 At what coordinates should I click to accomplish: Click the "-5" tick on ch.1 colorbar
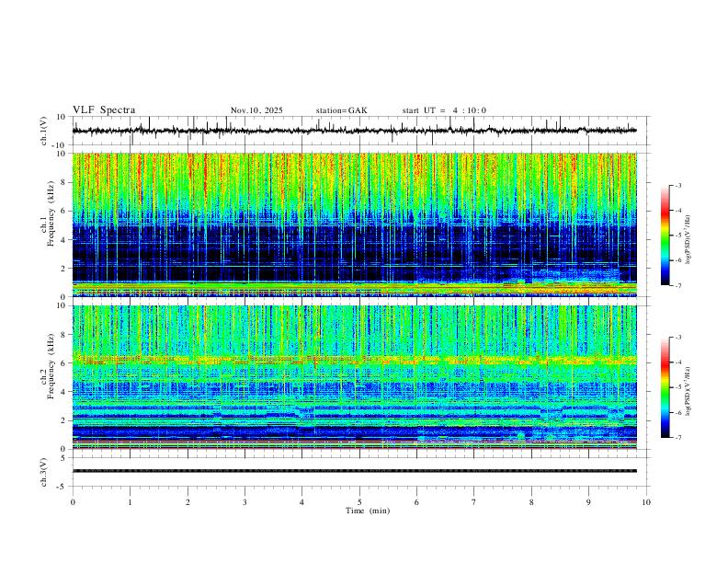point(677,236)
